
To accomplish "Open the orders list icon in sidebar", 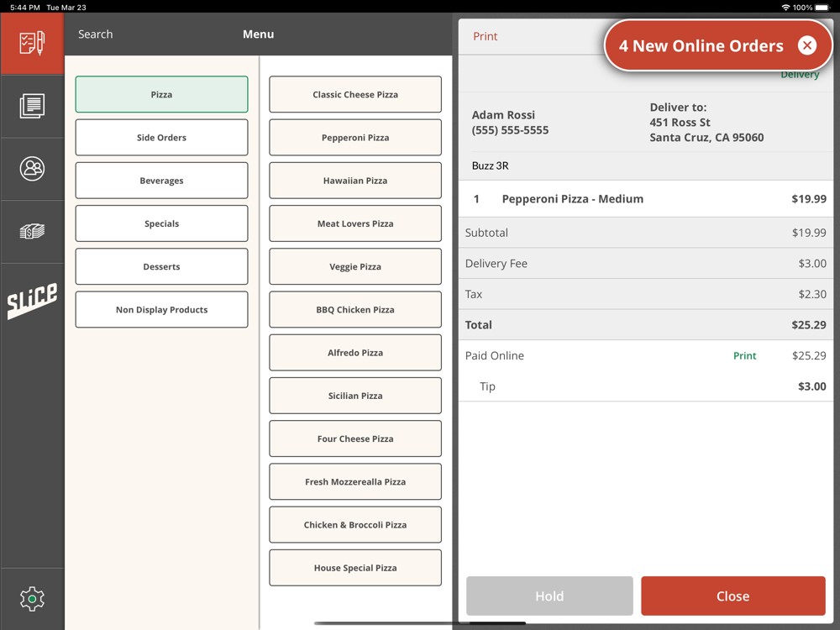I will pos(32,106).
